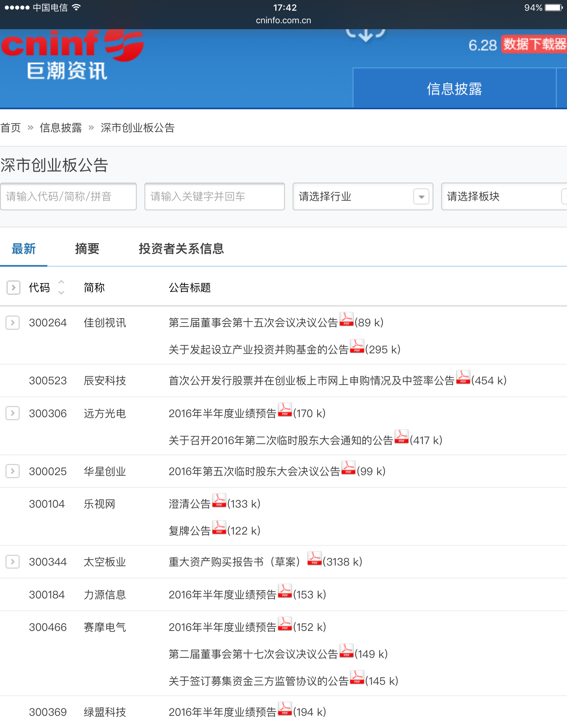Click stock name 华星创业

pos(105,471)
